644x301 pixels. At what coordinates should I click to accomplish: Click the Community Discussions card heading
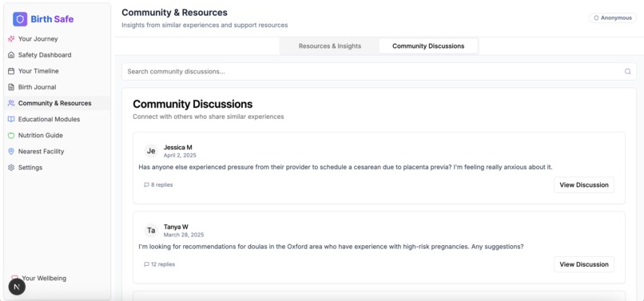click(193, 104)
